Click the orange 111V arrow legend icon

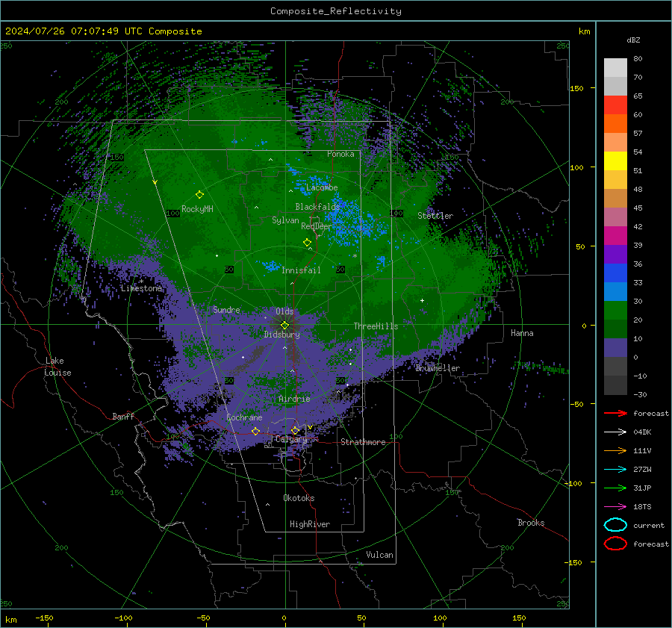click(615, 450)
